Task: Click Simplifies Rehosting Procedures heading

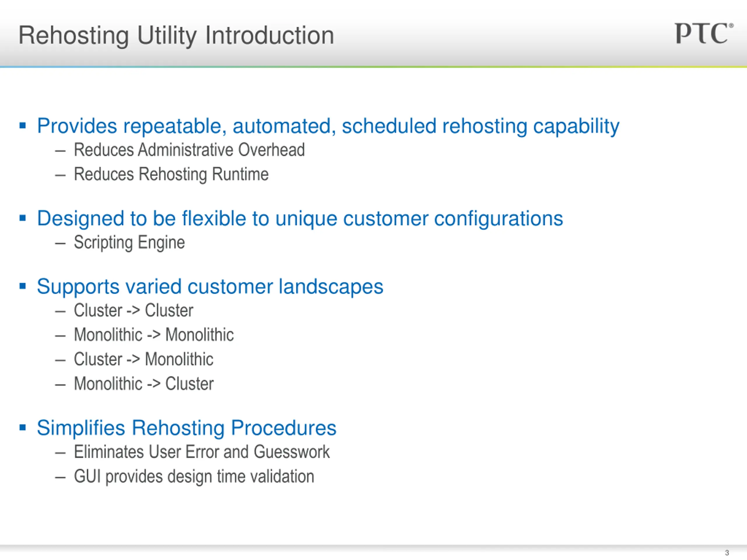Action: click(186, 428)
